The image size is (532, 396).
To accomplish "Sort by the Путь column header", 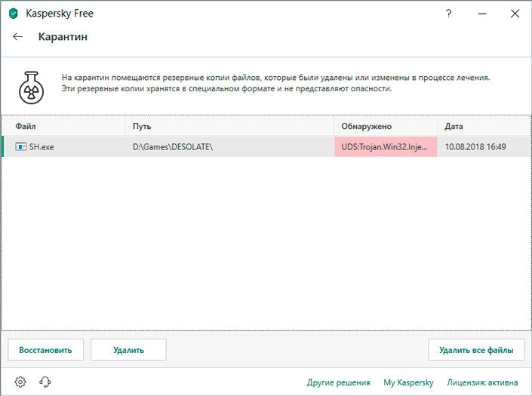I will [230, 126].
